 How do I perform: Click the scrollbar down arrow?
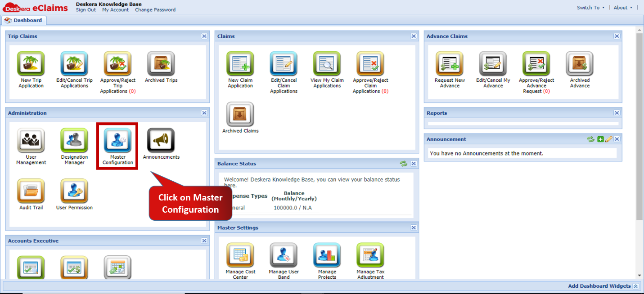click(x=639, y=276)
